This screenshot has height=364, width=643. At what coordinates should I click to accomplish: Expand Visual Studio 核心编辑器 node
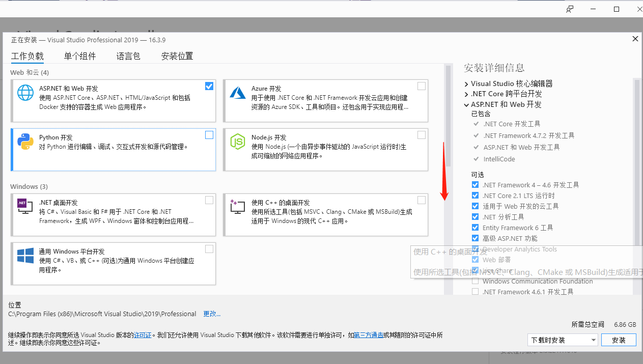click(x=466, y=83)
